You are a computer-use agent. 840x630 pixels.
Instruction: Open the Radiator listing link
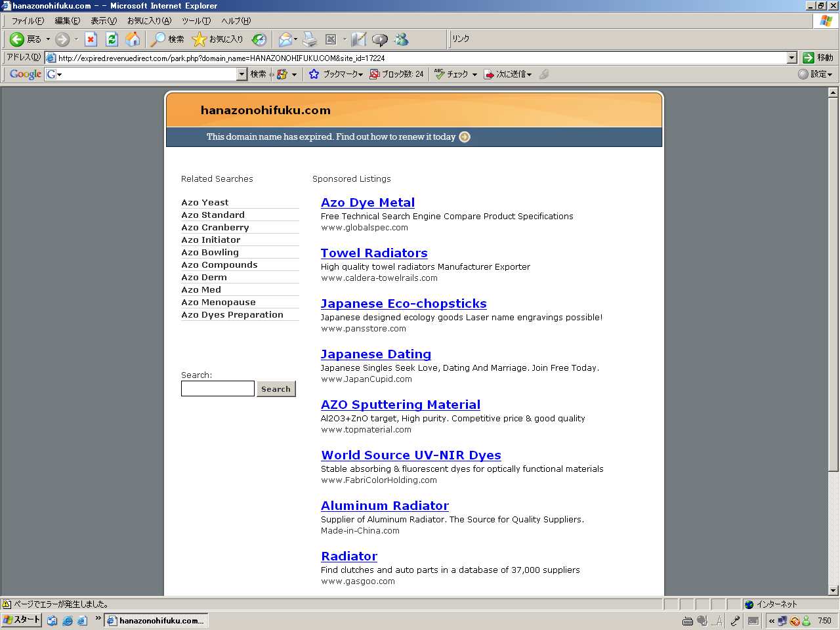(x=349, y=556)
